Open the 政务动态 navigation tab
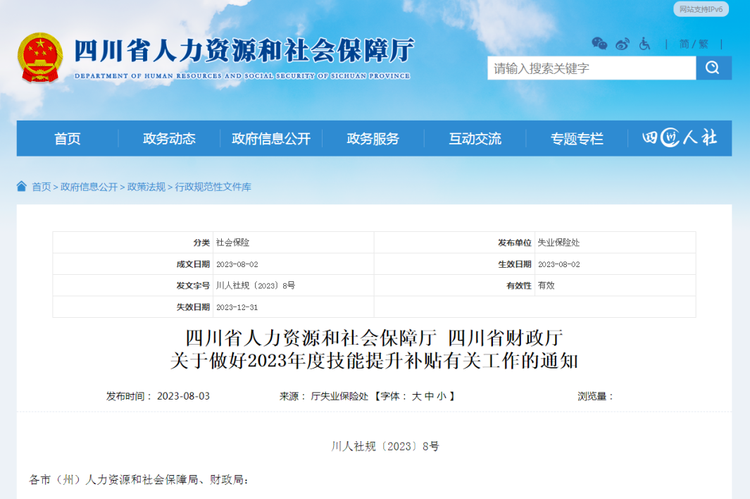The width and height of the screenshot is (750, 499). (169, 138)
